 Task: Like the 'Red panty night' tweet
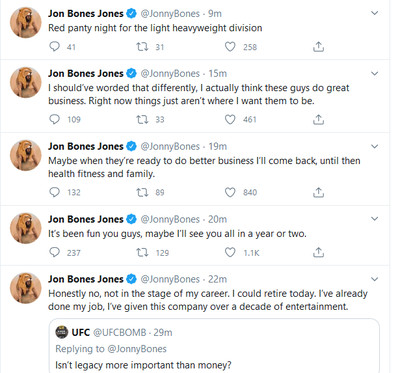(x=230, y=47)
